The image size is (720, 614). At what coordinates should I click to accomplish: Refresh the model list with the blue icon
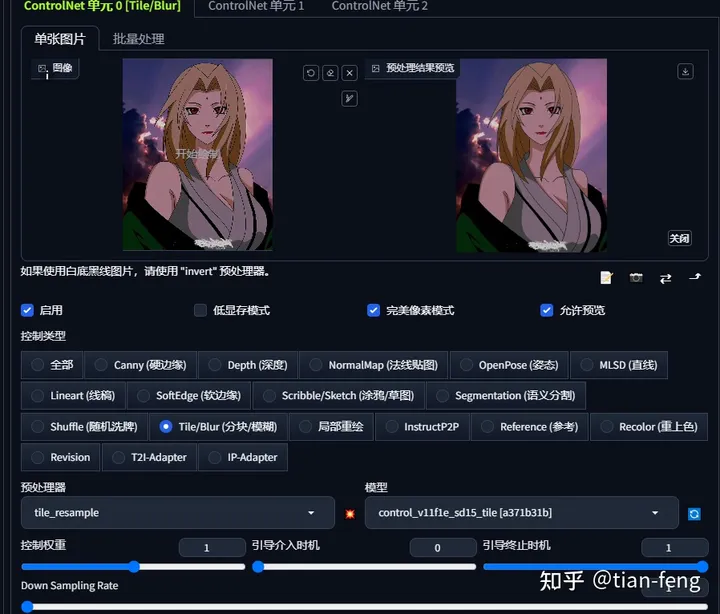point(694,514)
